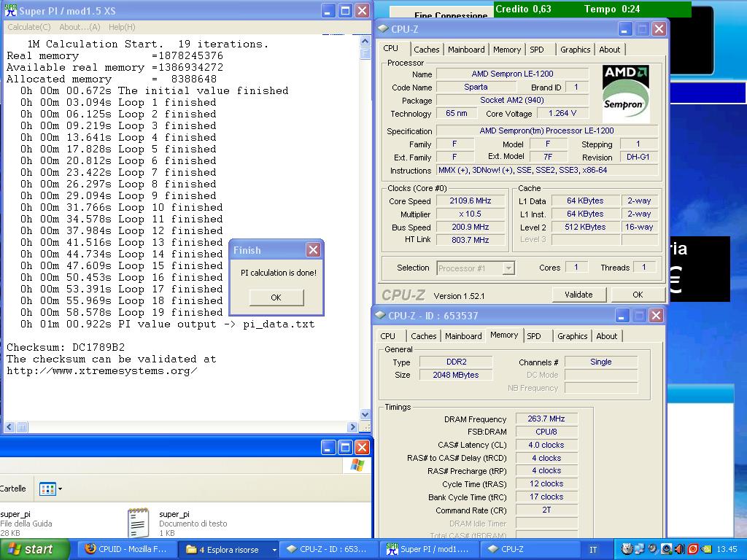
Task: Expand the Processor #1 selection dropdown
Action: [508, 268]
